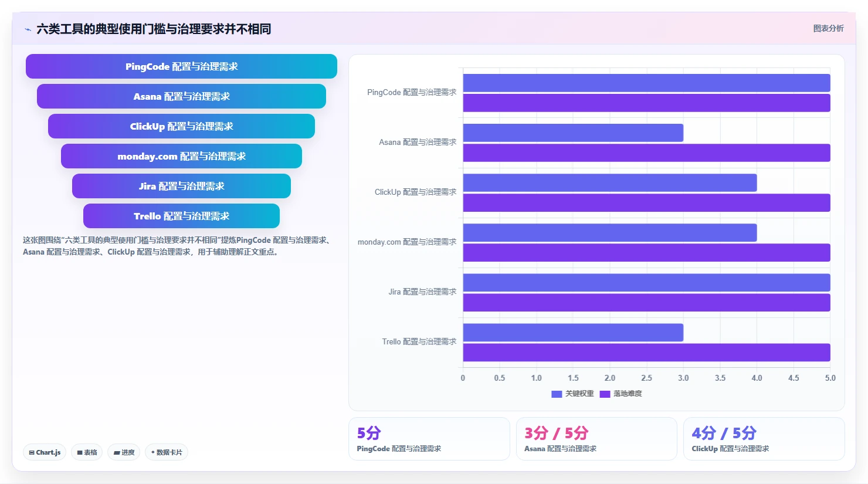Click the 关键权重 legend text
The image size is (868, 484).
[579, 394]
